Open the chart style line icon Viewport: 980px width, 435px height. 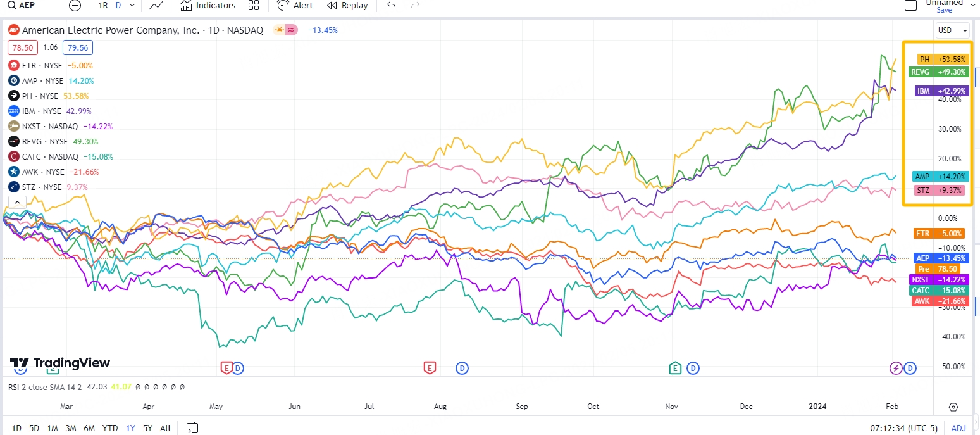pos(156,6)
